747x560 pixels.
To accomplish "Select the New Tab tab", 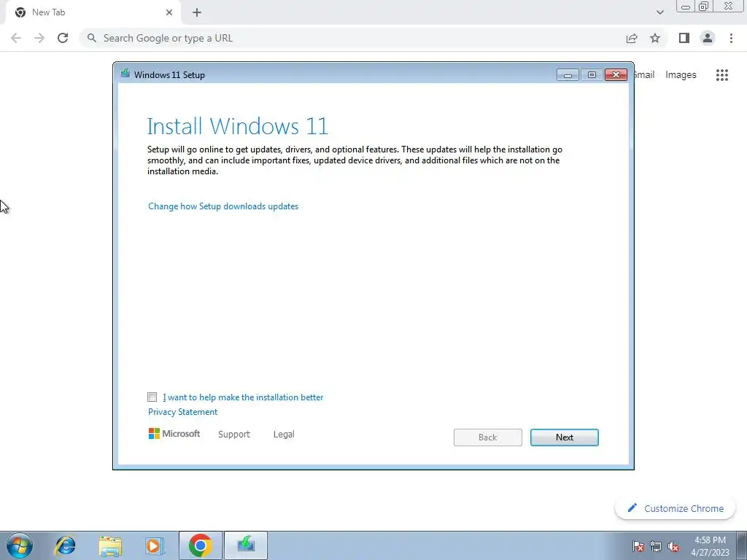I will 93,12.
